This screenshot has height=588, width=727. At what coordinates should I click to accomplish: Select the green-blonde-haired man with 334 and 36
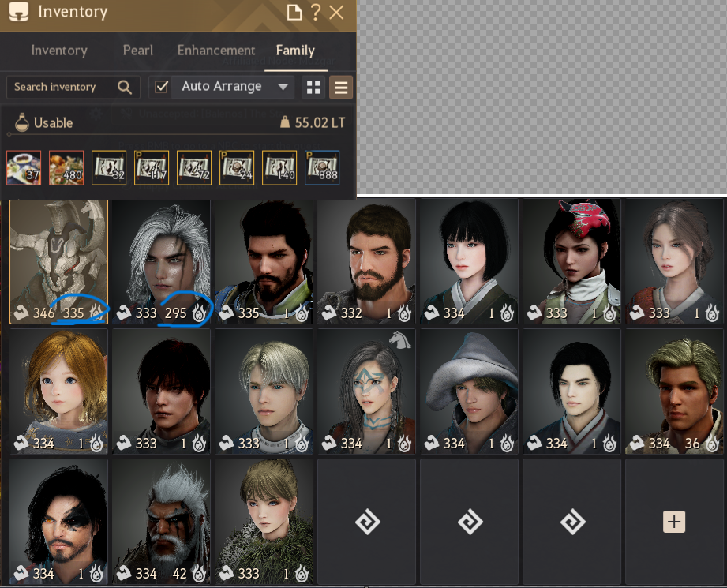(675, 391)
